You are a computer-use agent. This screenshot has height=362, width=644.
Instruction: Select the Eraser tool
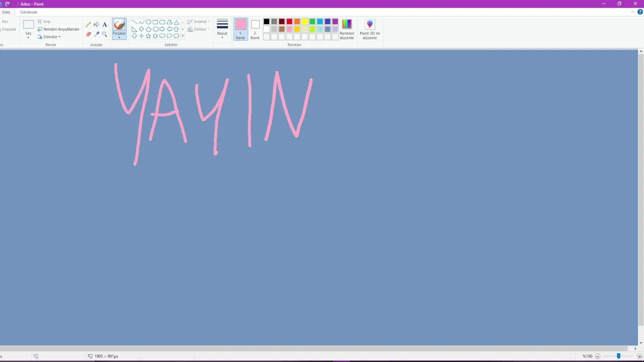point(89,34)
